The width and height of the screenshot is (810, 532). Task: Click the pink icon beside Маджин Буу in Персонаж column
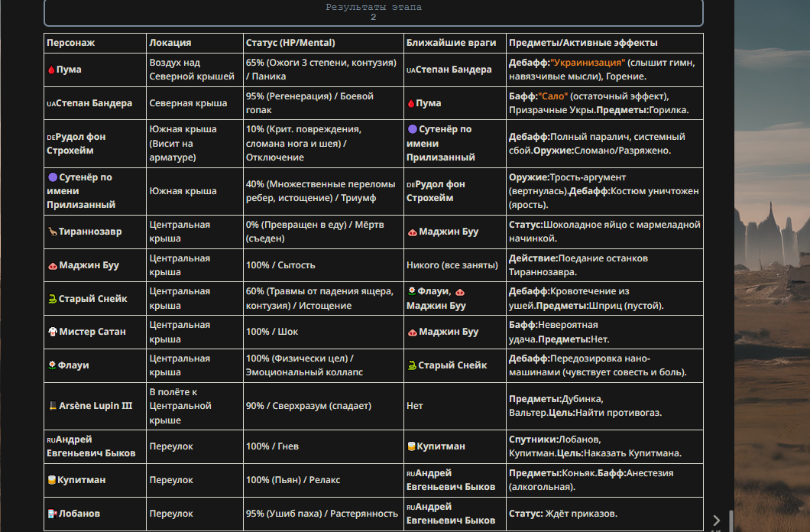53,265
